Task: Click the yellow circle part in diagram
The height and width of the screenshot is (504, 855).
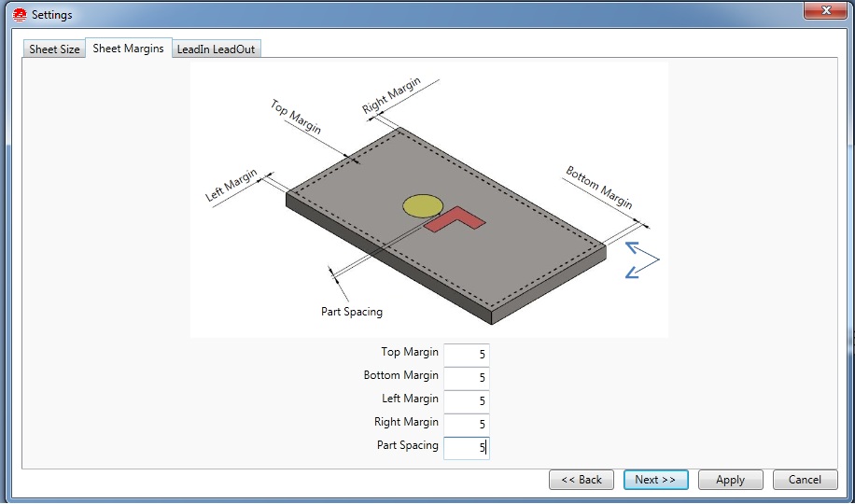Action: pyautogui.click(x=422, y=205)
